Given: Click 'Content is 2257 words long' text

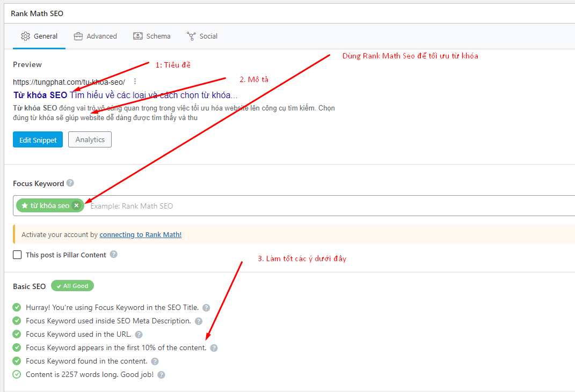Looking at the screenshot, I should tap(90, 374).
